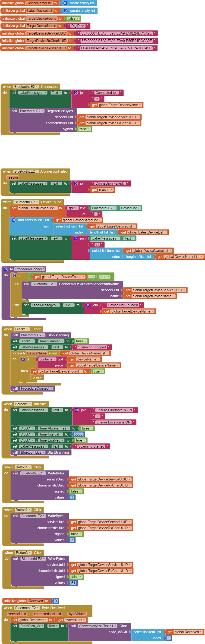
Task: Open the gear on 'add items to list' block
Action: point(14,220)
